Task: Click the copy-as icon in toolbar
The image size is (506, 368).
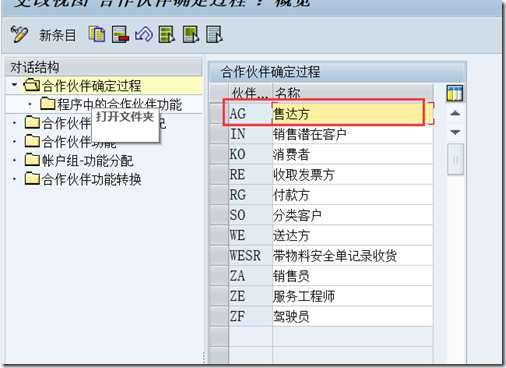Action: pos(97,34)
